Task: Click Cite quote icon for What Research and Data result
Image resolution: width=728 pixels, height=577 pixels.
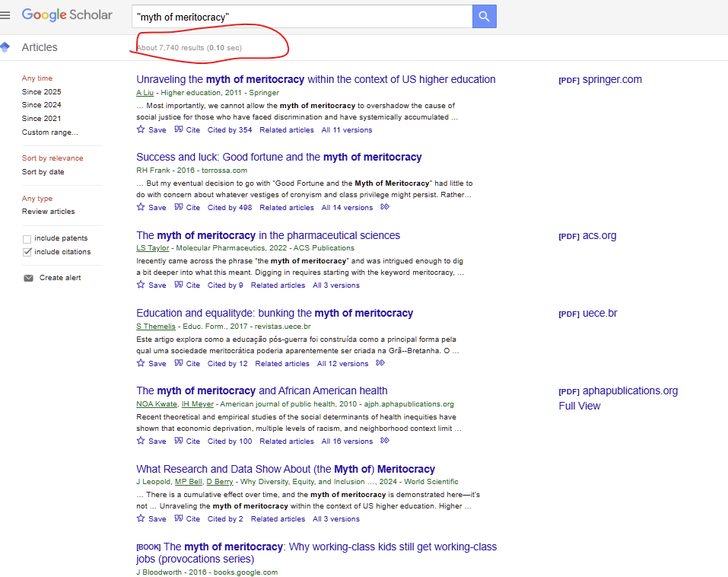Action: click(x=179, y=518)
